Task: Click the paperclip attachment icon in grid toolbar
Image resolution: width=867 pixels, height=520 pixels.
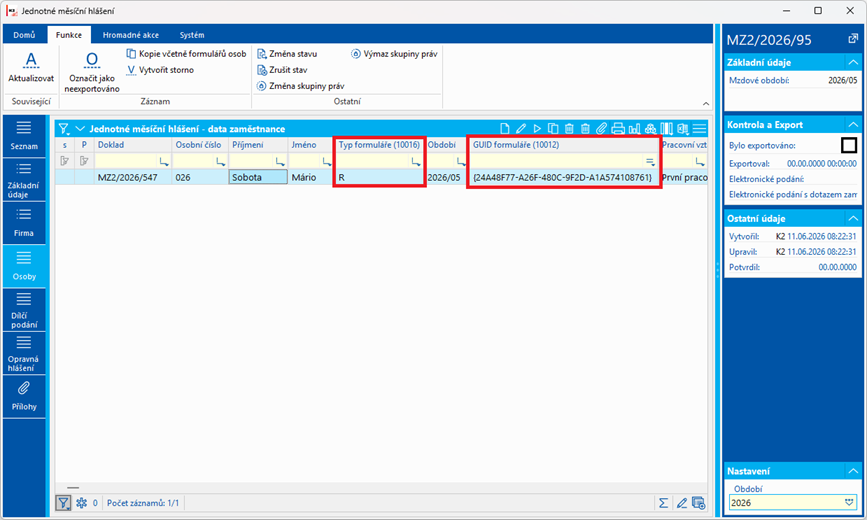Action: pos(602,129)
